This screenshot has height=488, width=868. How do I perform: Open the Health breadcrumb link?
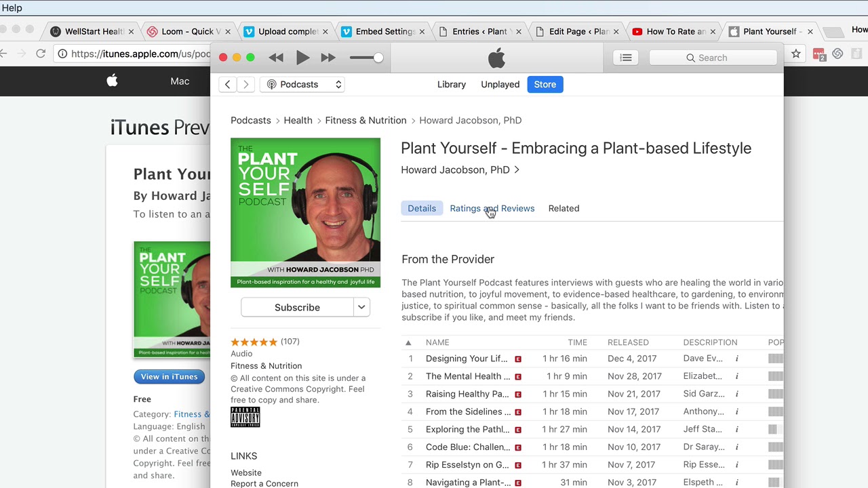[x=298, y=120]
